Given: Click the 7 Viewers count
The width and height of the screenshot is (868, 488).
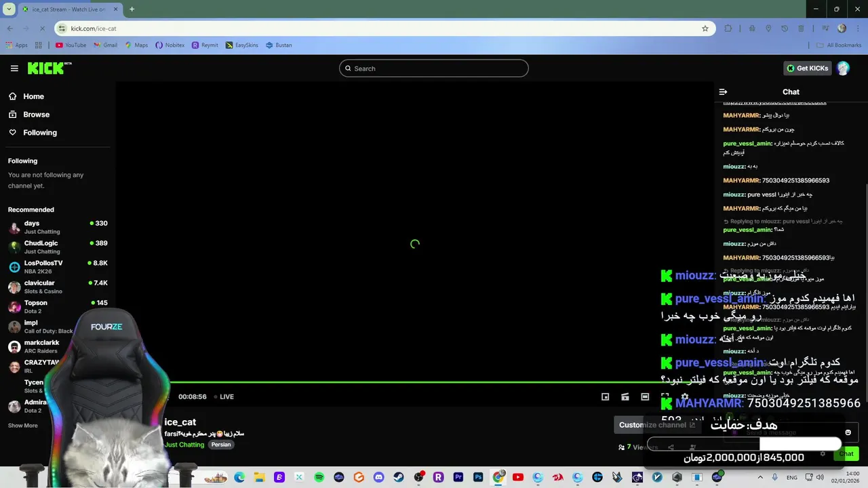Looking at the screenshot, I should [x=638, y=447].
